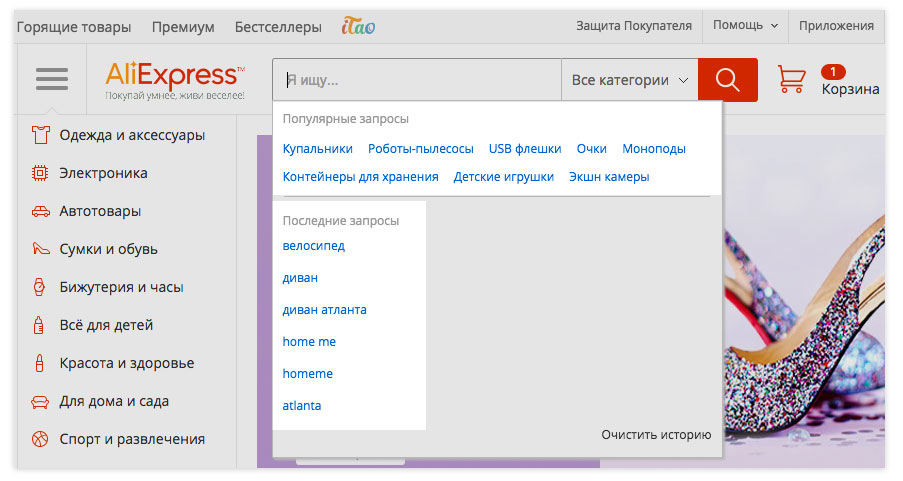Image resolution: width=903 pixels, height=481 pixels.
Task: Open the hamburger menu icon
Action: point(52,79)
